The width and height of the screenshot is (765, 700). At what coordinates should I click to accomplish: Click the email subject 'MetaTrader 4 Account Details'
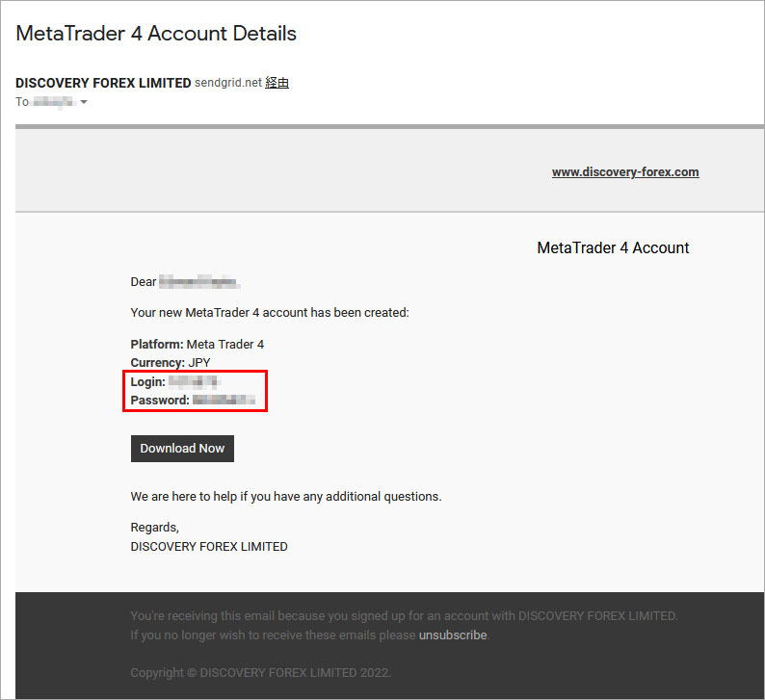coord(156,34)
